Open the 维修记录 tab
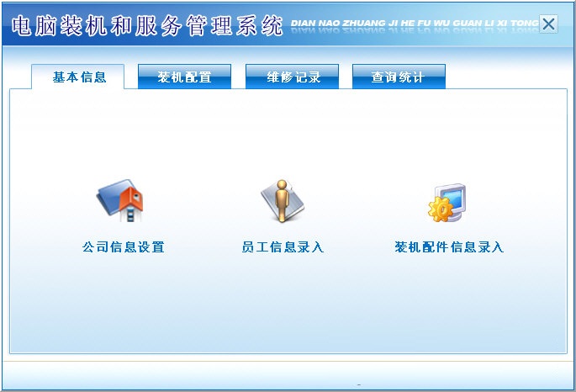The image size is (576, 392). coord(292,77)
